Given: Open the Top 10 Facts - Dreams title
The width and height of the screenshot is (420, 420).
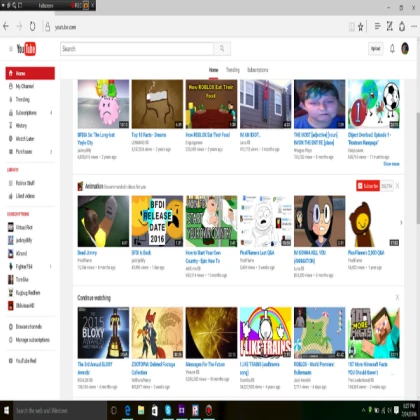Looking at the screenshot, I should pos(149,135).
